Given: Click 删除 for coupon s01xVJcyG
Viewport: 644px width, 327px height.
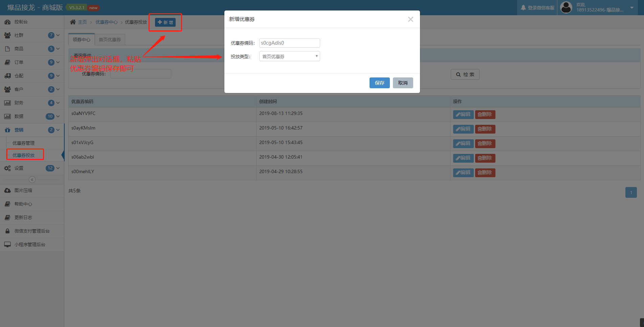Looking at the screenshot, I should (485, 144).
